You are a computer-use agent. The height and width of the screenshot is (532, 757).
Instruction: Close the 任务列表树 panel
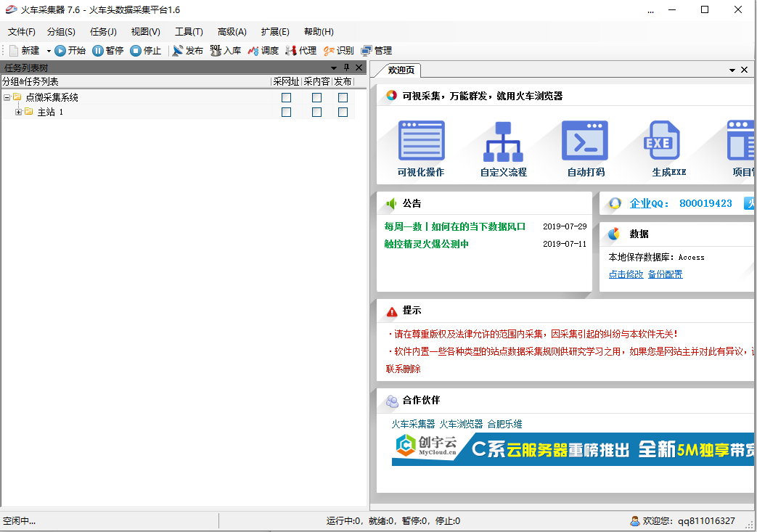(x=359, y=67)
